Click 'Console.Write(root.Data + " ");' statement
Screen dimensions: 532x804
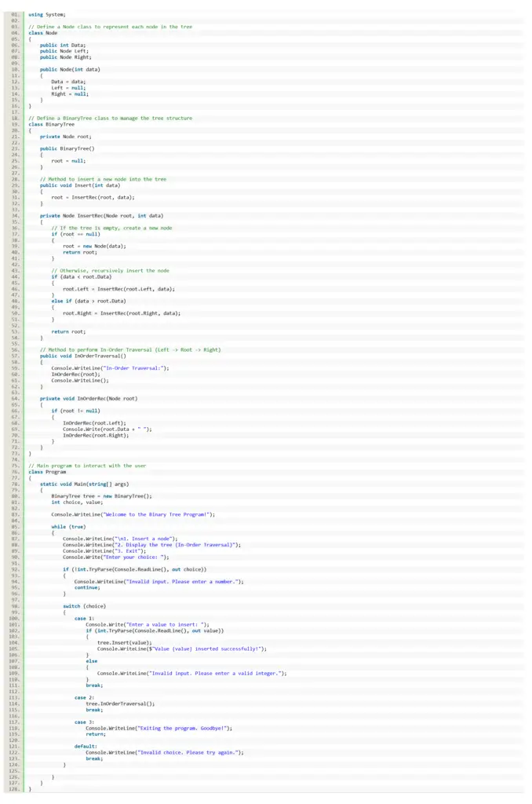tap(107, 429)
